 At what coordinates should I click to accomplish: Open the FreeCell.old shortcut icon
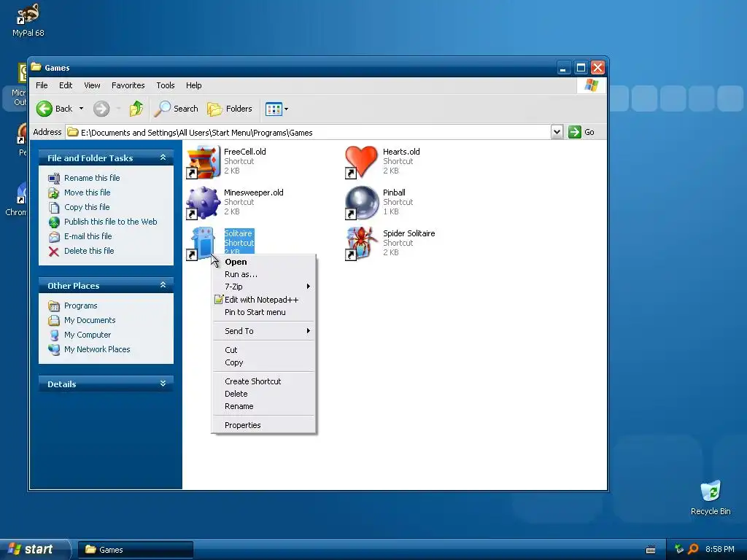click(204, 162)
